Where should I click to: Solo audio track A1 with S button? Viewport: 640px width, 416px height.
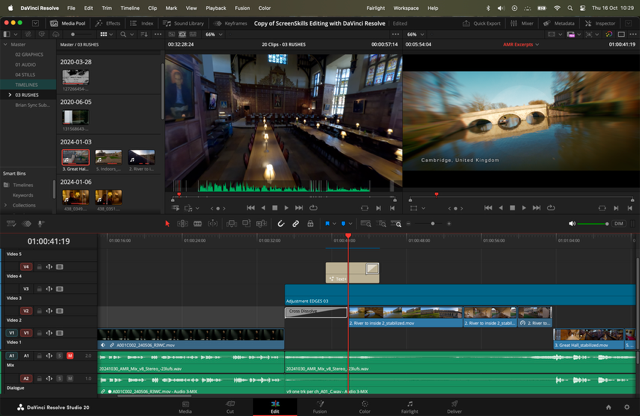click(60, 356)
